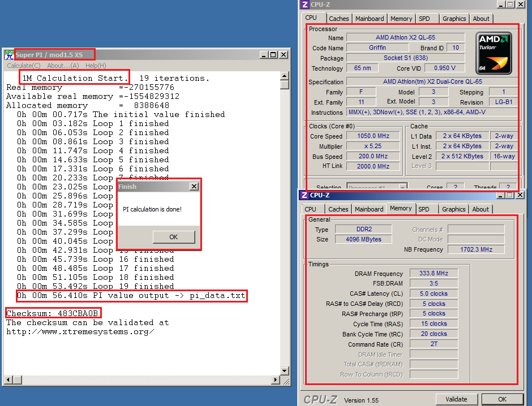The height and width of the screenshot is (406, 532).
Task: Open Caches tab in upper CPU-Z window
Action: tap(339, 19)
